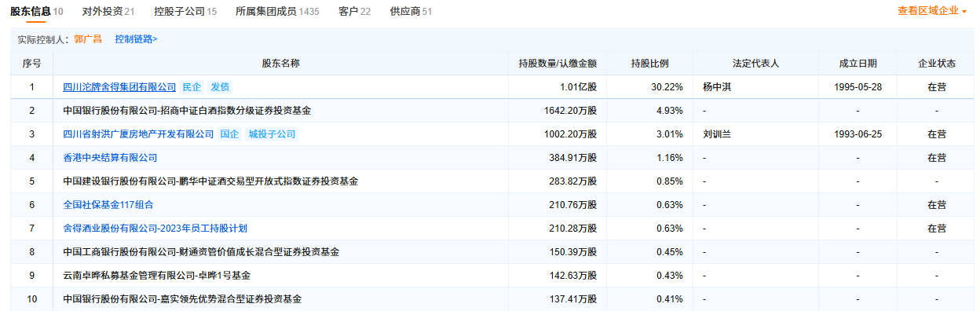Click the 持股数量/认缴金额 column header
The image size is (980, 311).
558,63
